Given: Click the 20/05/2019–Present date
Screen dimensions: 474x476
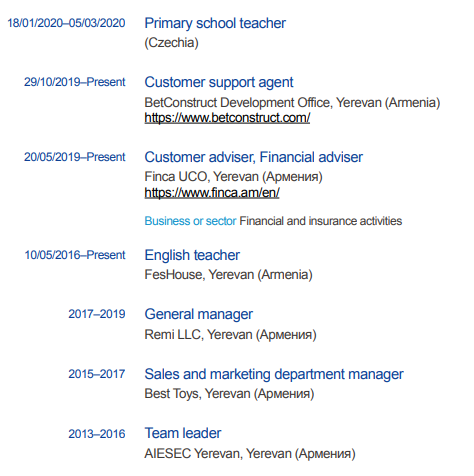Looking at the screenshot, I should coord(75,157).
